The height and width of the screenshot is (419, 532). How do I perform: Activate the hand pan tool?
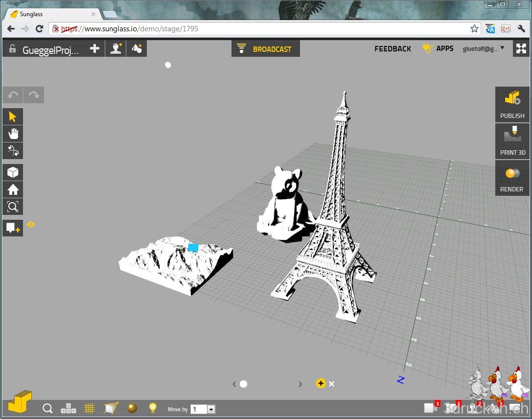point(13,134)
